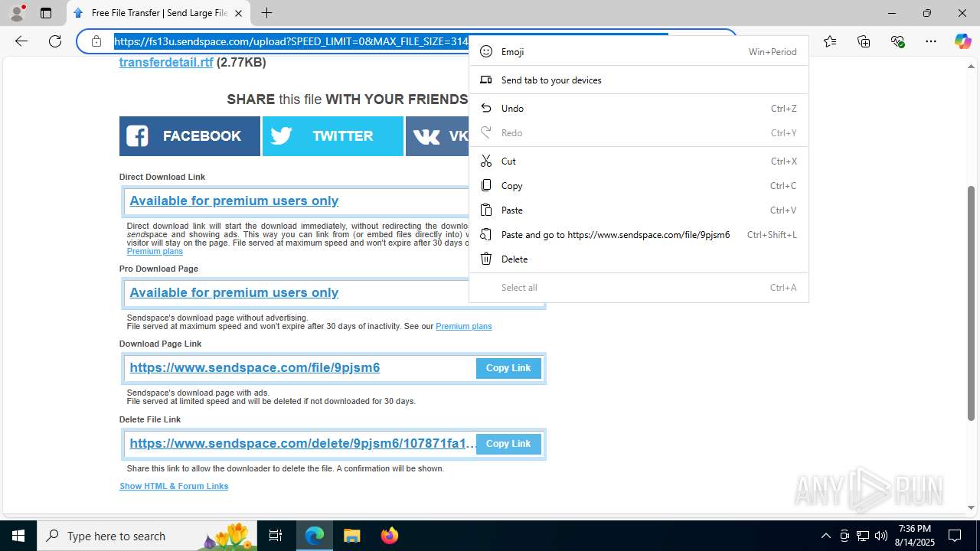This screenshot has width=980, height=551.
Task: Select Delete in context menu
Action: [x=639, y=259]
